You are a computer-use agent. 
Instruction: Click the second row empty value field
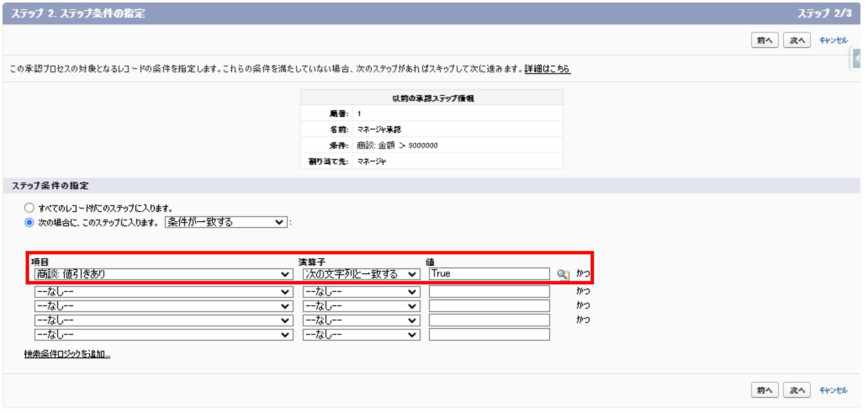[x=489, y=292]
